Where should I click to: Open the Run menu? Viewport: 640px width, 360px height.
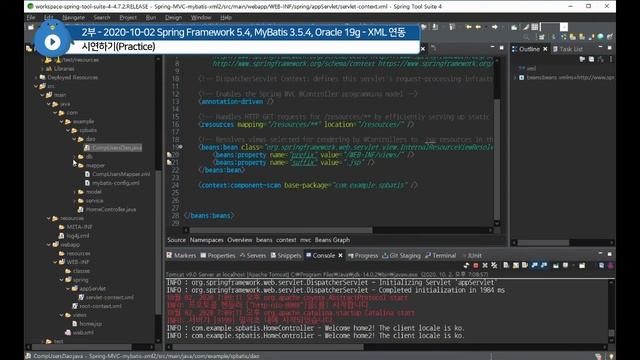(151, 18)
